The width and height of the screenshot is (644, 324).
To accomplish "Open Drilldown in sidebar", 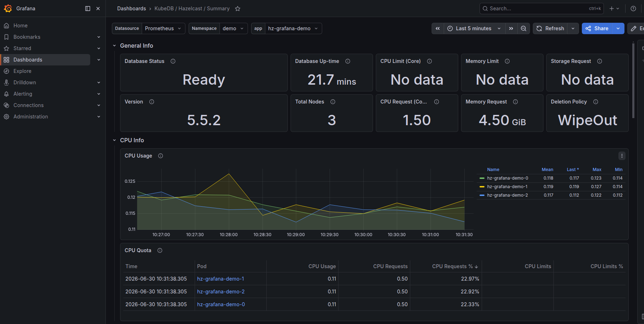I will point(25,83).
